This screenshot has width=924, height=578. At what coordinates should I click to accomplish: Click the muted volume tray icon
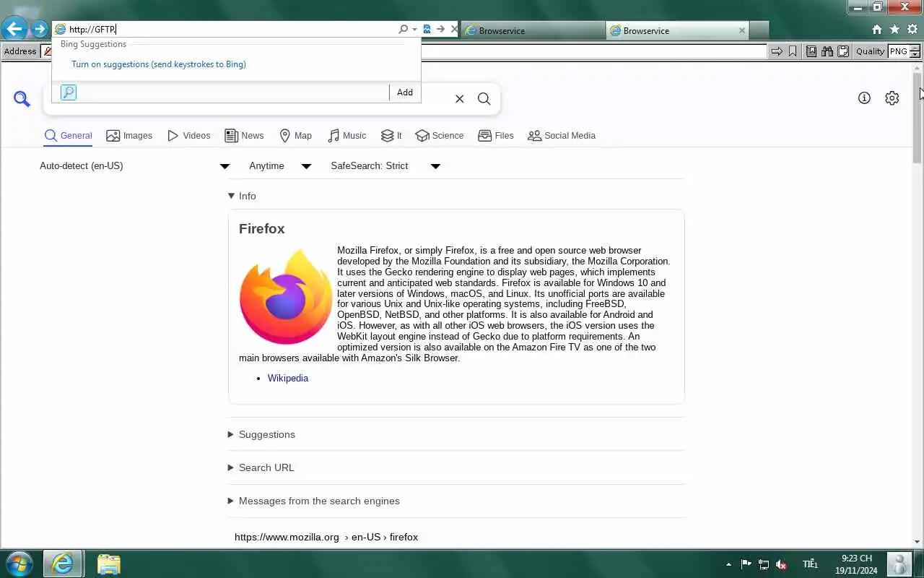[781, 564]
